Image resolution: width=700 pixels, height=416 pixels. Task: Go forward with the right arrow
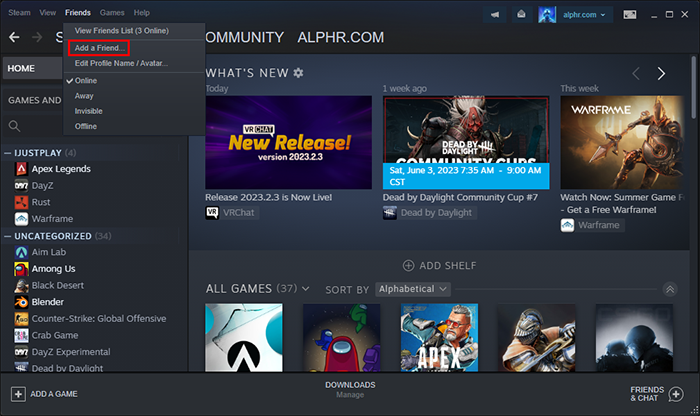pyautogui.click(x=37, y=37)
